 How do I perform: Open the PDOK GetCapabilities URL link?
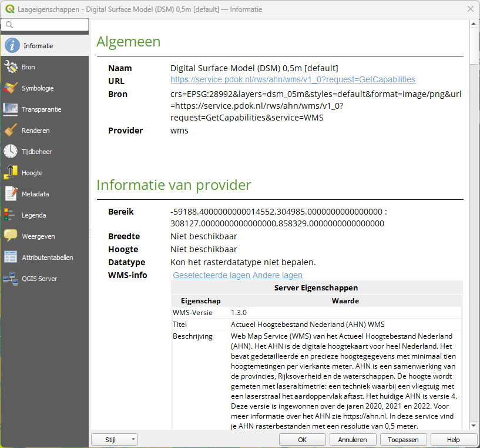click(293, 79)
